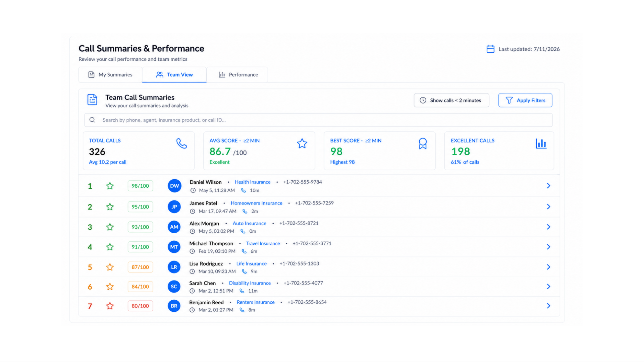Click the name Michael Thompson
This screenshot has width=644, height=362.
pos(211,244)
